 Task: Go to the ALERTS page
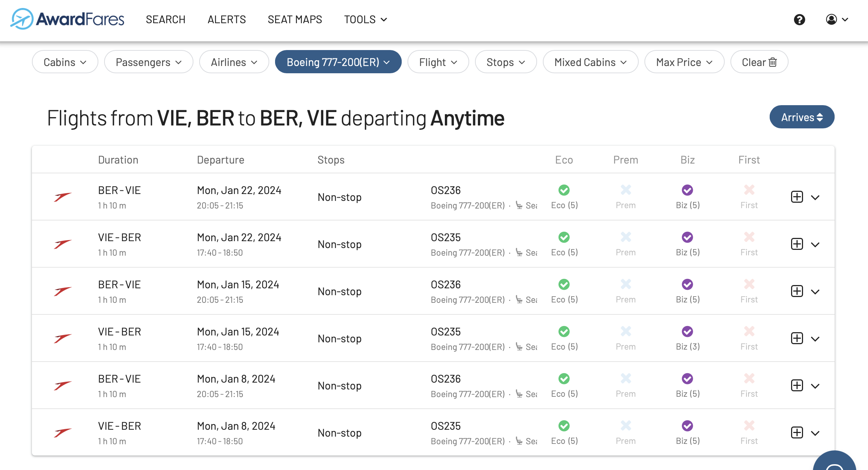pyautogui.click(x=226, y=20)
